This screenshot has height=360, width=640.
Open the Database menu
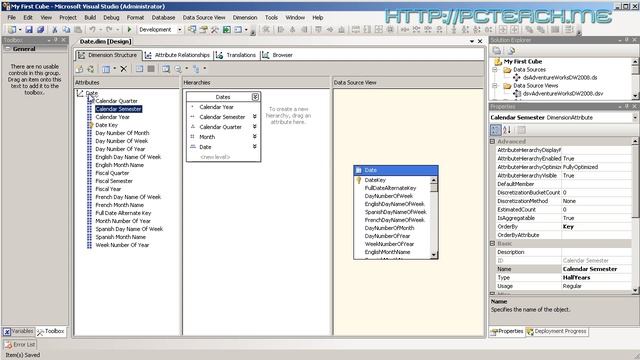[163, 18]
